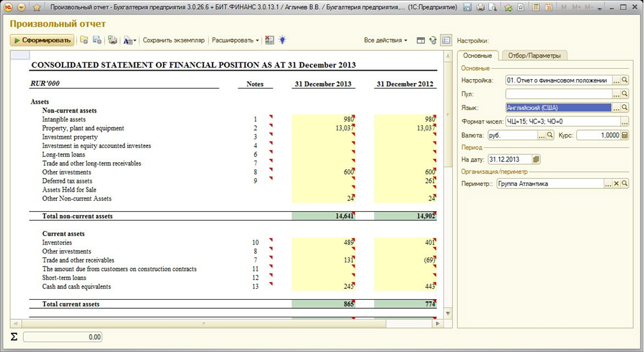The width and height of the screenshot is (644, 352).
Task: Click the save diskette icon in title bar
Action: (x=468, y=7)
